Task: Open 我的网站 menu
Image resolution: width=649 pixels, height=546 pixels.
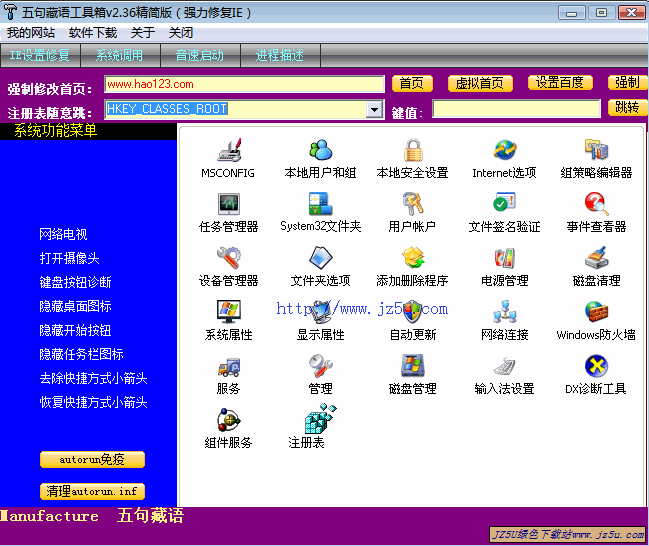Action: 31,32
